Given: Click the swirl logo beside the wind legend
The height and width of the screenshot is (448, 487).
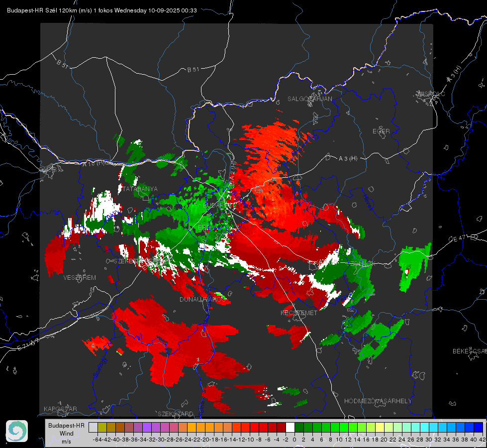Looking at the screenshot, I should tap(17, 431).
